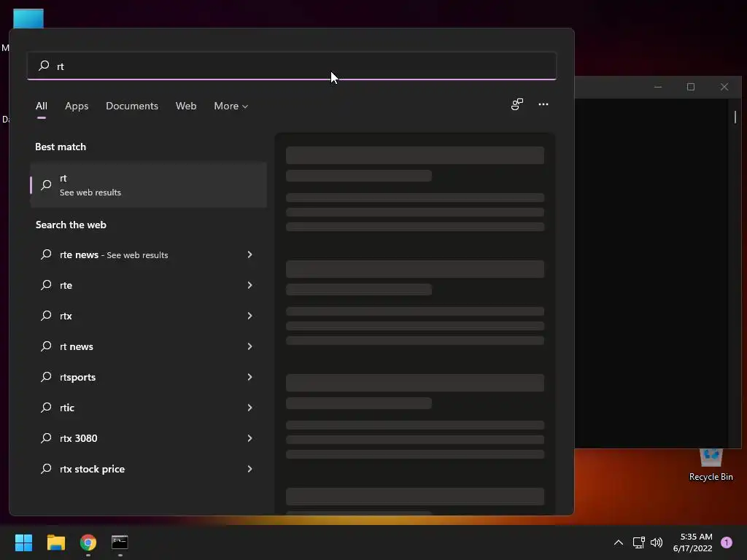Expand the chevron next to "rtx stock price"
This screenshot has width=747, height=560.
coord(249,469)
